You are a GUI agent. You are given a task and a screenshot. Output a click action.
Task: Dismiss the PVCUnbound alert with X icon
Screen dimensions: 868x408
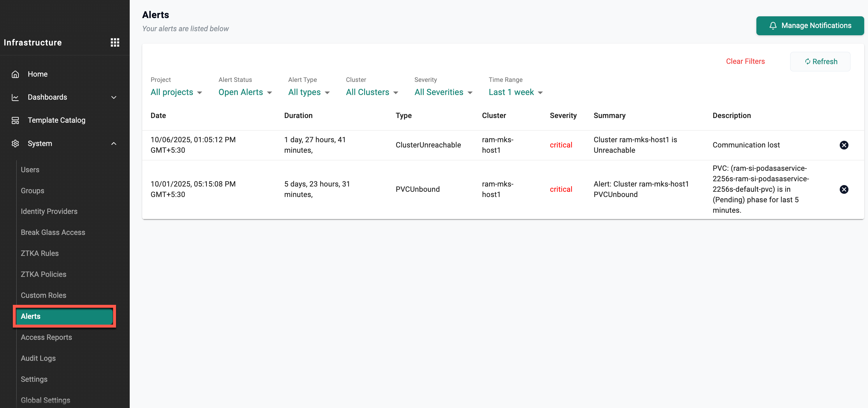click(x=844, y=189)
